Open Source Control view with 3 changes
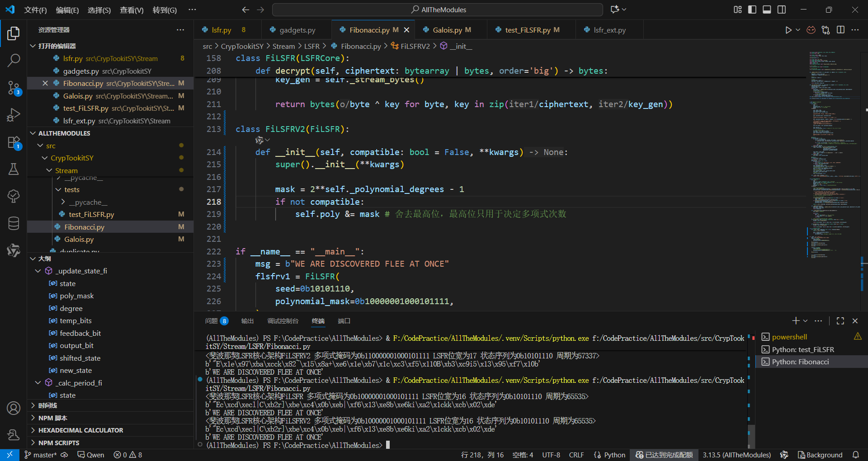Screen dimensions: 868x461 coord(14,87)
